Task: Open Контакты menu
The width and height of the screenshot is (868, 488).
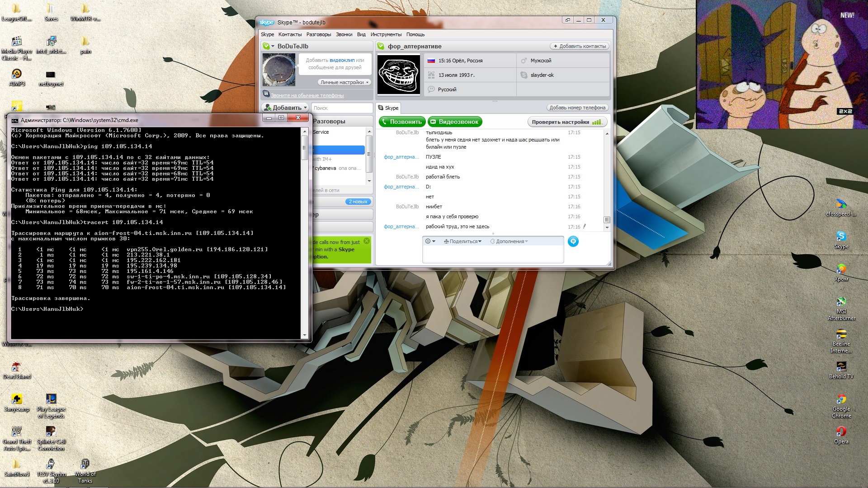Action: [x=290, y=34]
